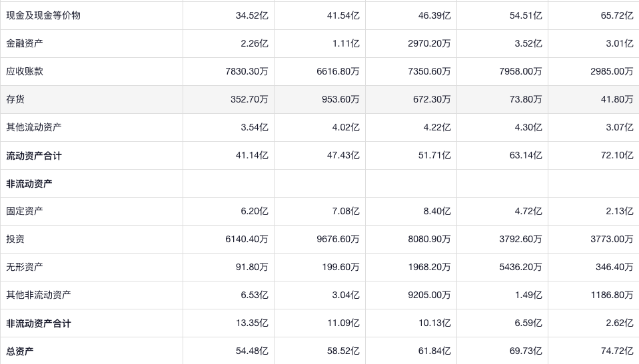Select the highlighted 存货 row label
639x364 pixels.
pyautogui.click(x=15, y=99)
